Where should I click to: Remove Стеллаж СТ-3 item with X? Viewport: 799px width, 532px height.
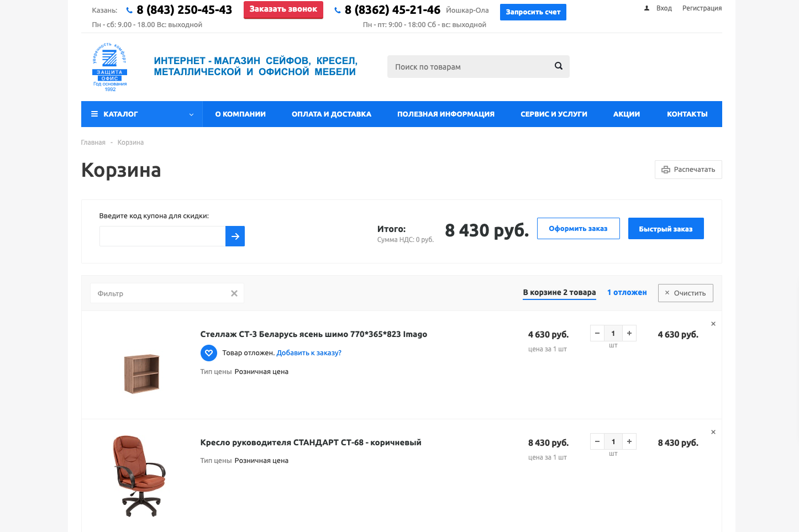[x=713, y=324]
